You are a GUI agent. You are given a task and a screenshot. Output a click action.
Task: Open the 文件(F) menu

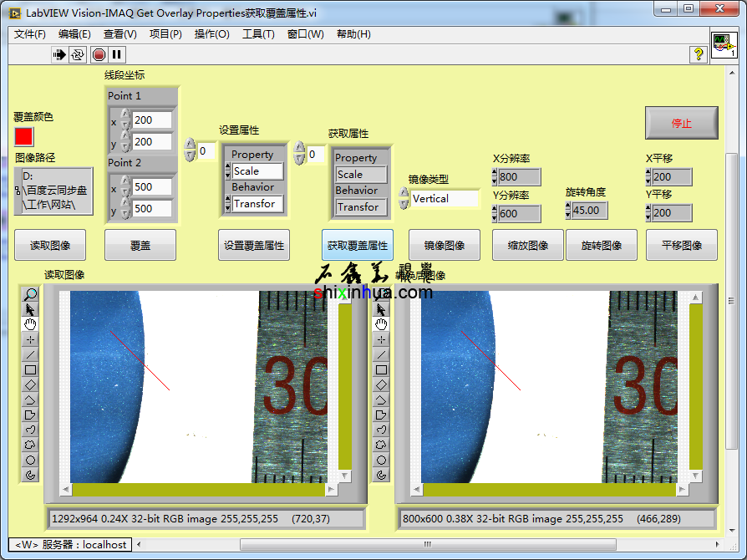tap(30, 34)
